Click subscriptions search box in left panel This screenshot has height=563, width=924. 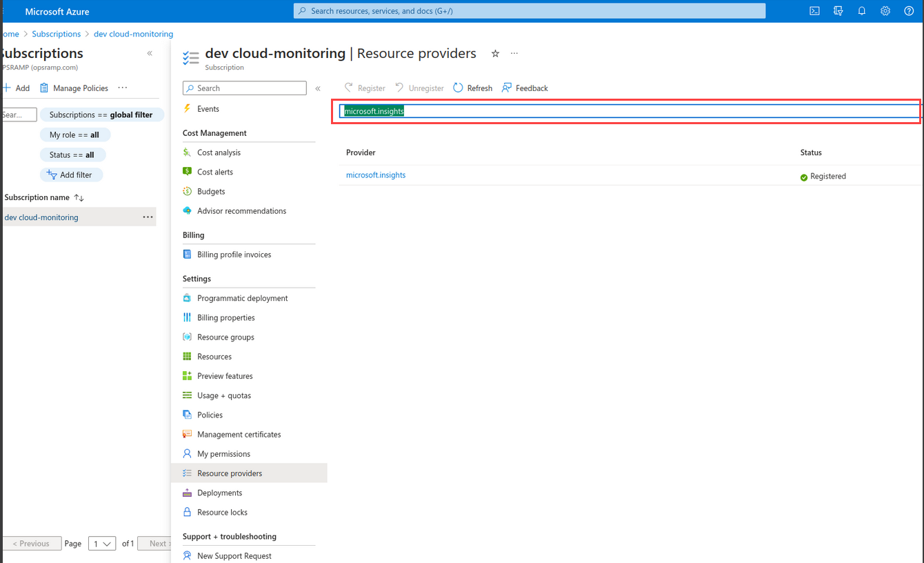coord(19,115)
